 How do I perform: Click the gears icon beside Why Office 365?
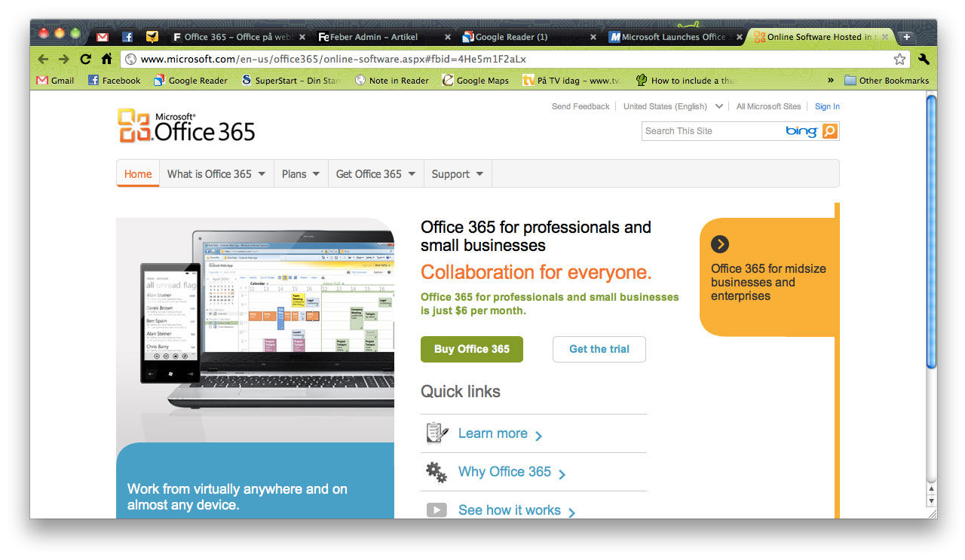437,472
